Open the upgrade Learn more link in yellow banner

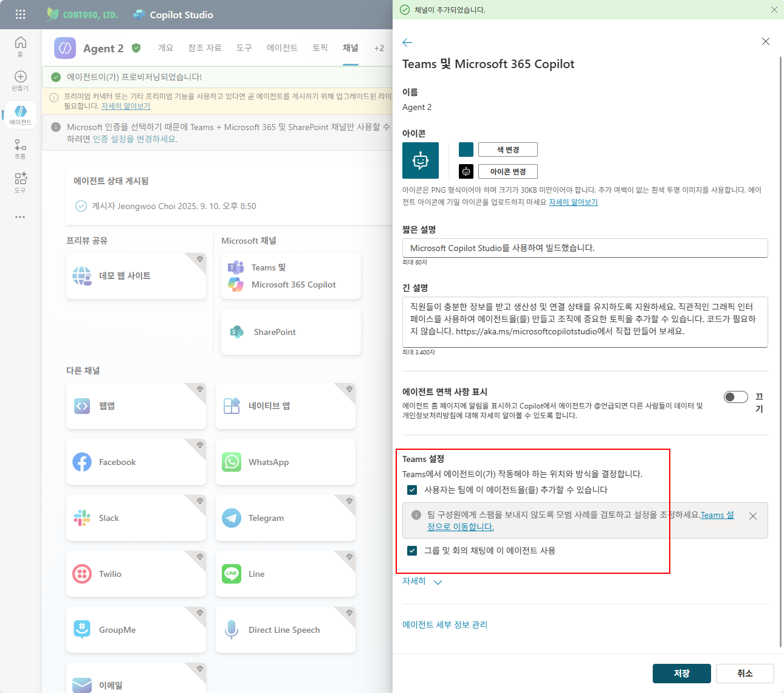pyautogui.click(x=126, y=106)
